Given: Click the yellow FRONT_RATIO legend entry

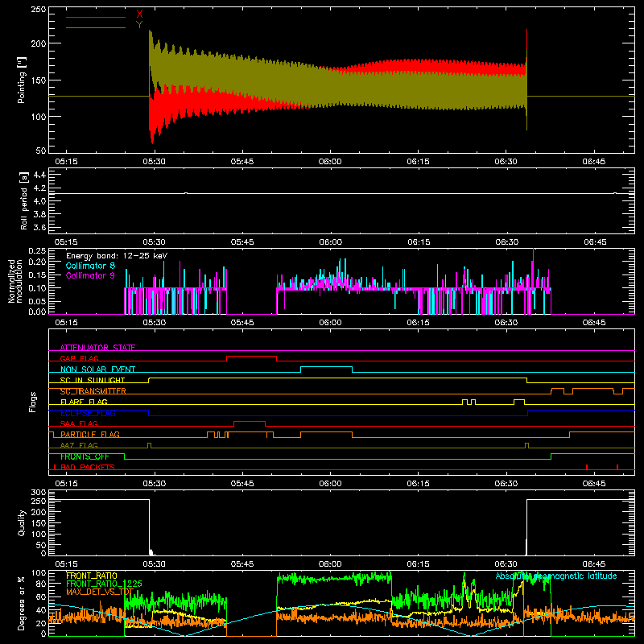Looking at the screenshot, I should point(92,576).
